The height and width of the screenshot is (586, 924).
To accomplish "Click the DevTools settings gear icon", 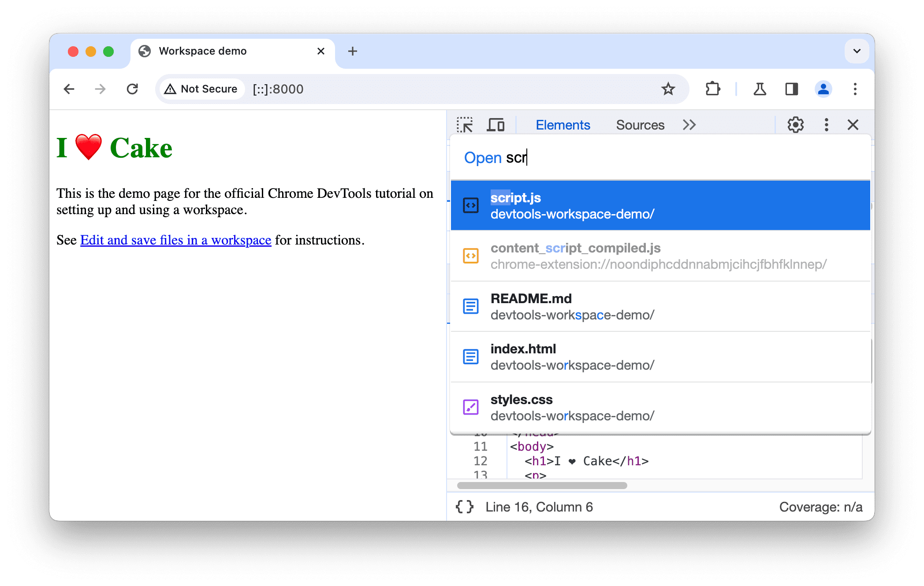I will [795, 124].
